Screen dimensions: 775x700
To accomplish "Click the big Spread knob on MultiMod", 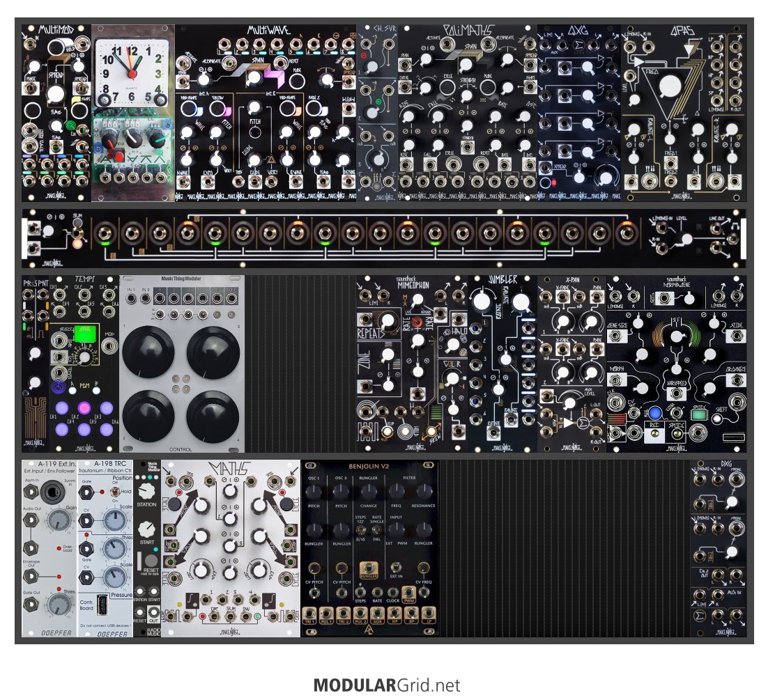I will 56,94.
